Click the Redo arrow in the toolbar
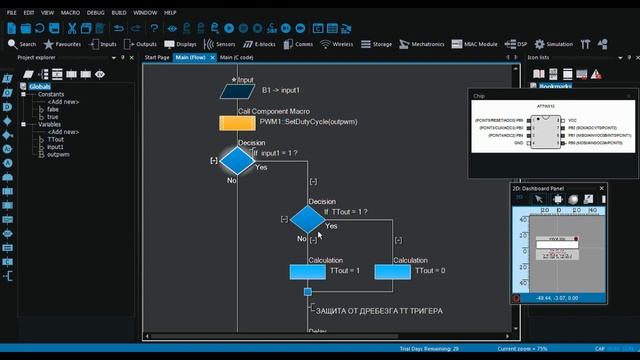The height and width of the screenshot is (360, 640). [x=136, y=28]
